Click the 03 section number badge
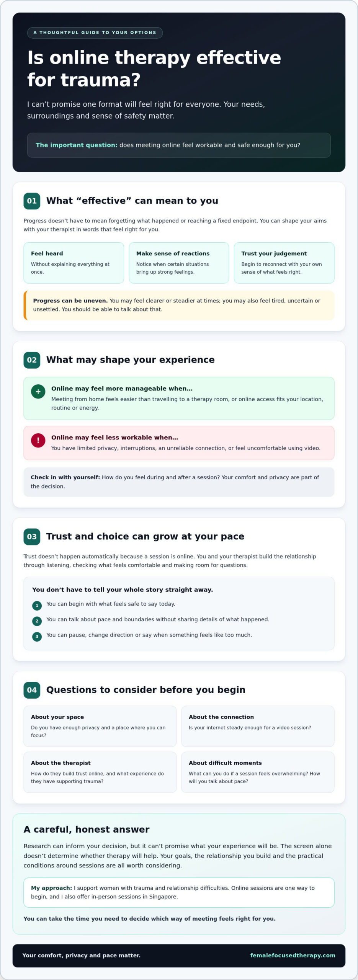Viewport: 358px width, 980px height. pos(32,537)
